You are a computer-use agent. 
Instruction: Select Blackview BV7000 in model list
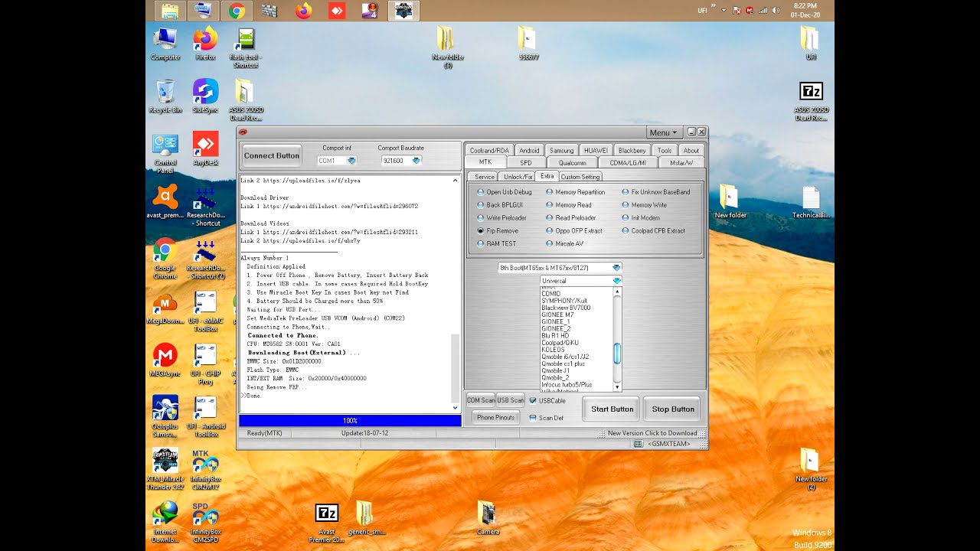click(x=566, y=308)
